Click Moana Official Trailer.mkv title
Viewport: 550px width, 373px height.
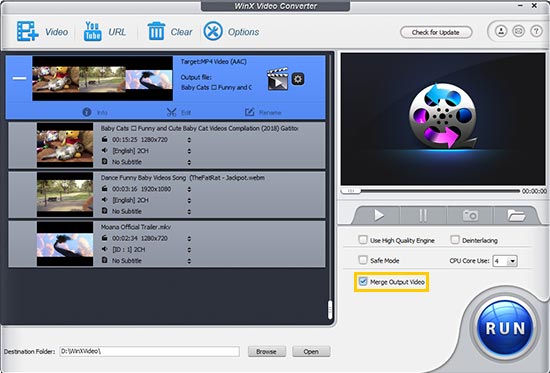click(x=136, y=227)
